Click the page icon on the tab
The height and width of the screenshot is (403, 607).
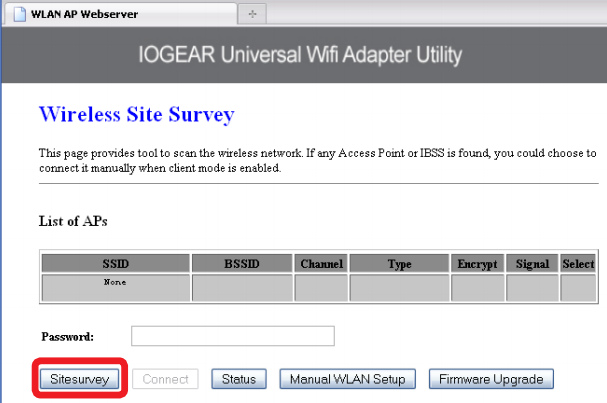click(x=19, y=14)
